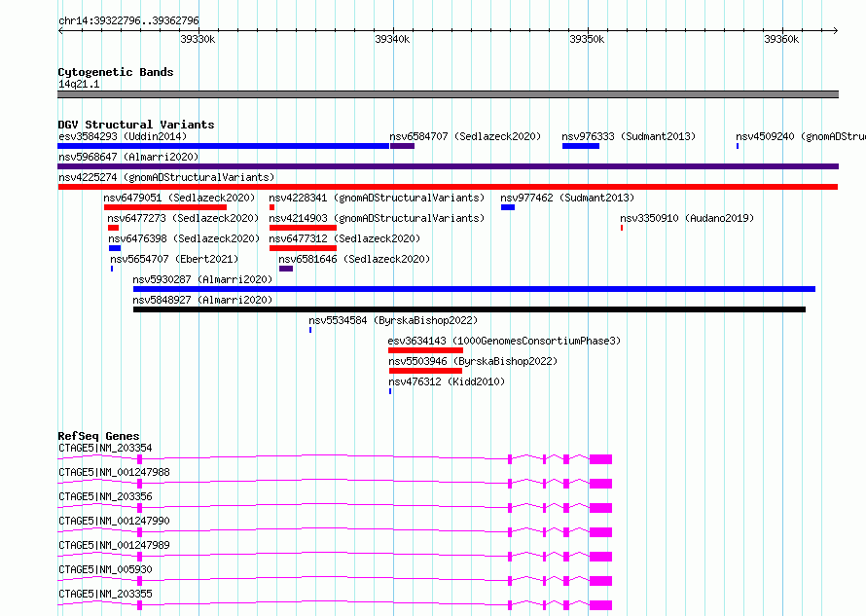Select the blue esv3584293 variant bar
Viewport: 866px width, 616px height.
pos(224,146)
